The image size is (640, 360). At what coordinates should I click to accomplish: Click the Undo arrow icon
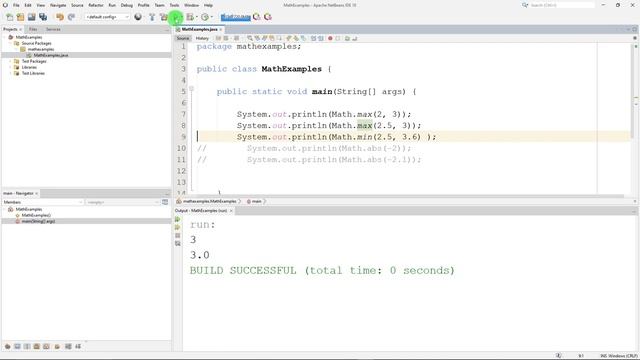point(60,17)
